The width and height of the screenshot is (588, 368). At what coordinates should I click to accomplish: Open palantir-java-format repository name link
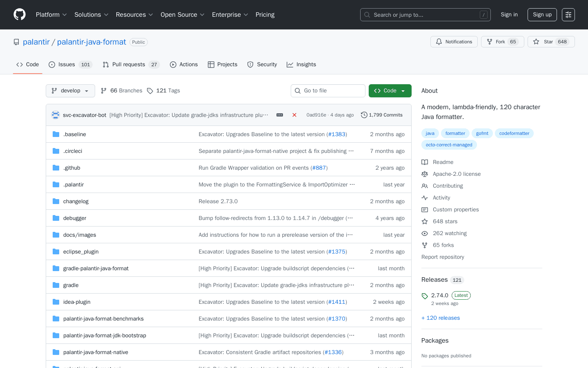click(91, 42)
